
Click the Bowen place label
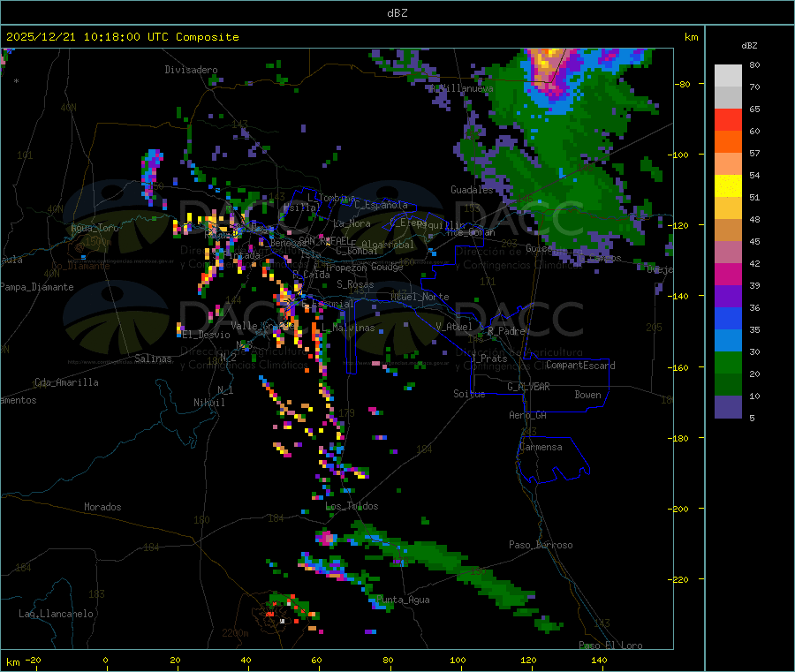[x=587, y=395]
